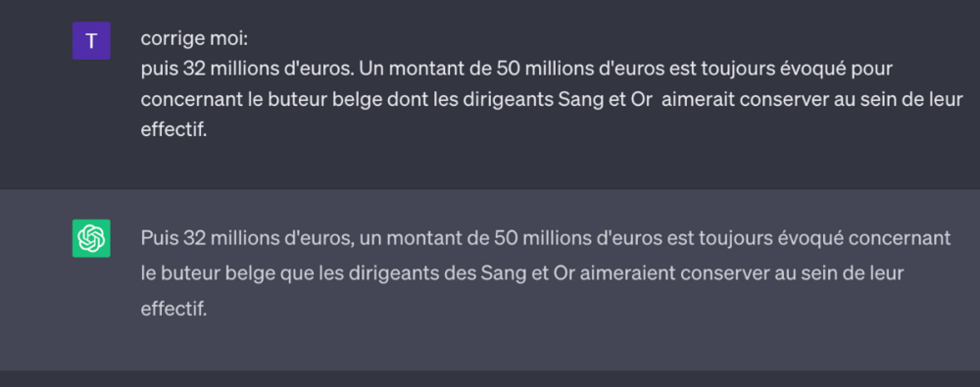
Task: Click the 'corrige moi:' line in user message
Action: tap(194, 39)
